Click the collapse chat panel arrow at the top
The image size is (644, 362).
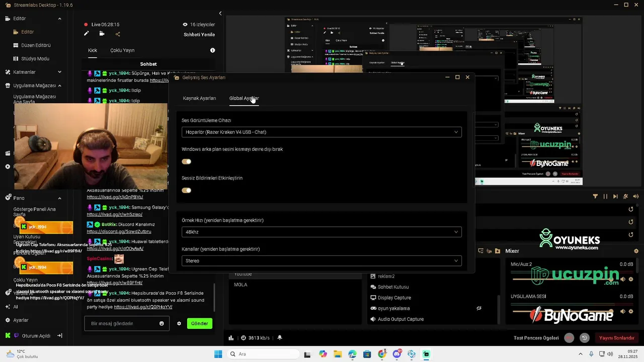[220, 14]
